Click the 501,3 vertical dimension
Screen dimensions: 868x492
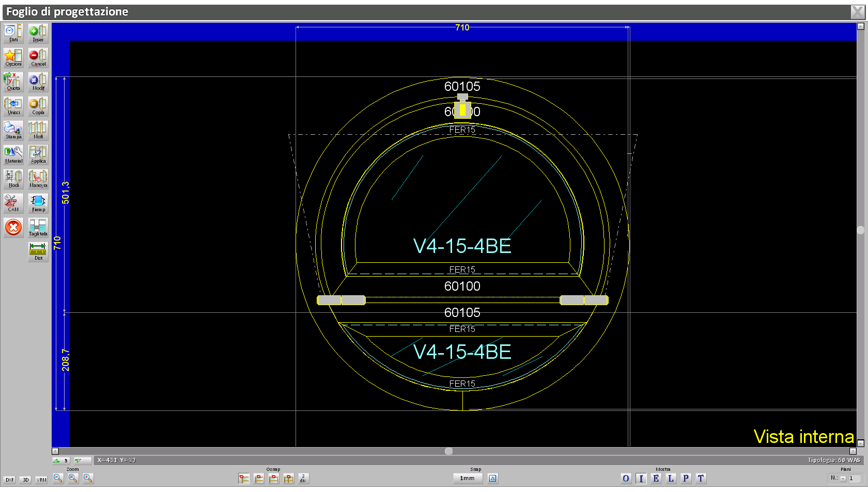(x=66, y=193)
